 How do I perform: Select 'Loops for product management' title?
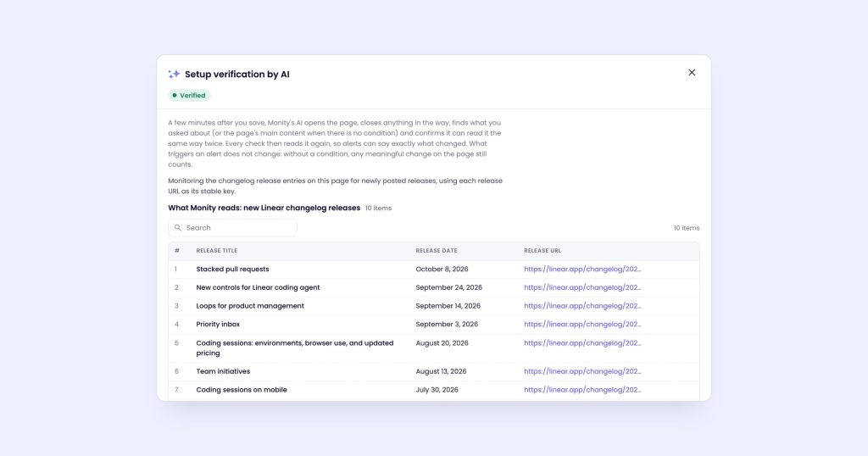pyautogui.click(x=250, y=305)
